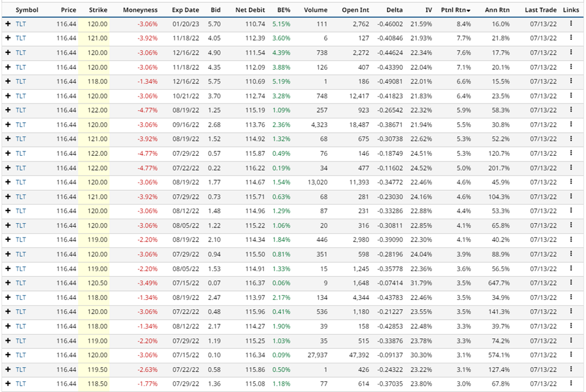
Task: Open links menu for 07/22/22 strike 122.00 row
Action: click(x=570, y=168)
